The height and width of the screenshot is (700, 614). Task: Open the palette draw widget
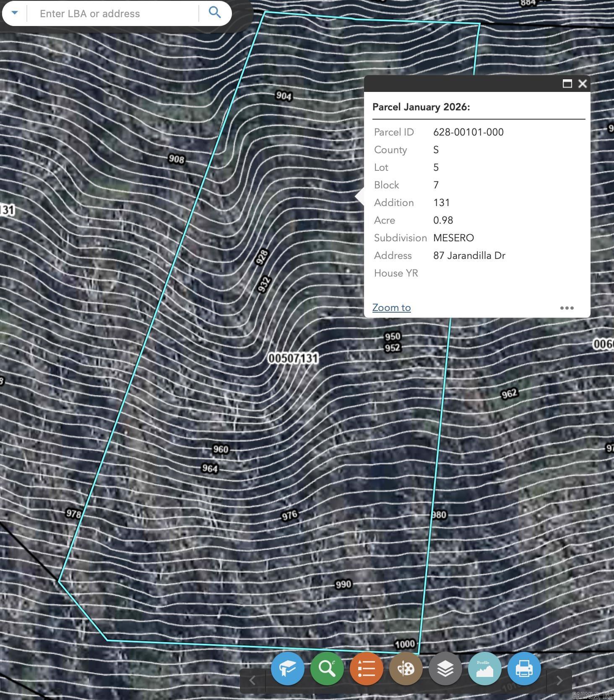[406, 669]
